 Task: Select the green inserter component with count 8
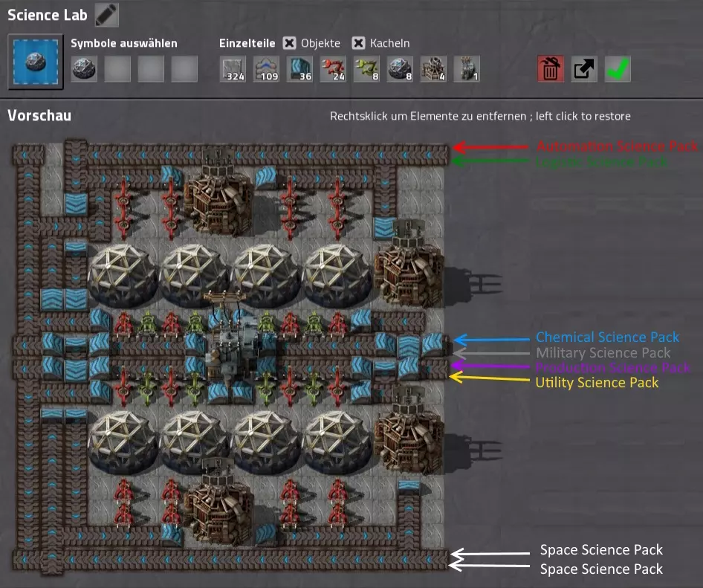[367, 68]
